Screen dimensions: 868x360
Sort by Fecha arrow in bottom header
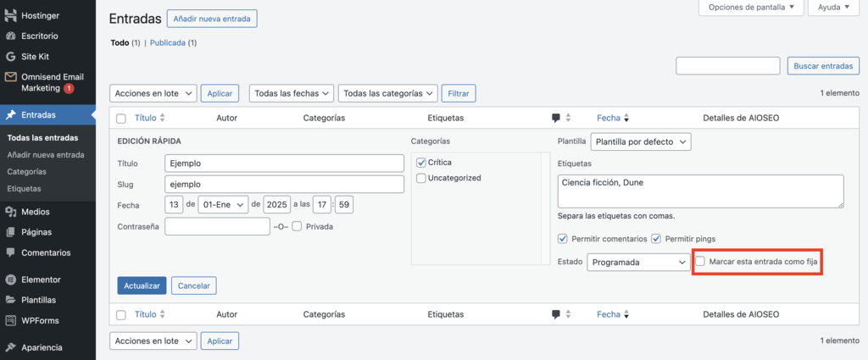click(x=626, y=314)
